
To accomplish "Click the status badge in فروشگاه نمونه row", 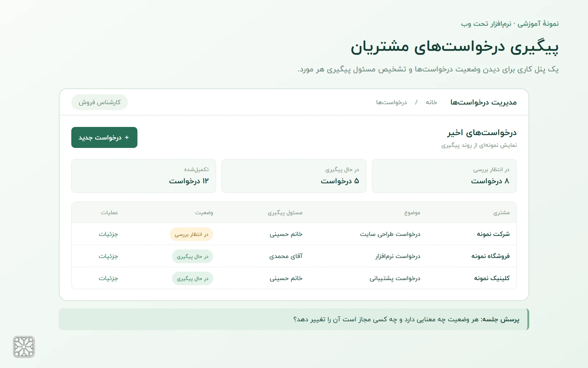I will (193, 256).
